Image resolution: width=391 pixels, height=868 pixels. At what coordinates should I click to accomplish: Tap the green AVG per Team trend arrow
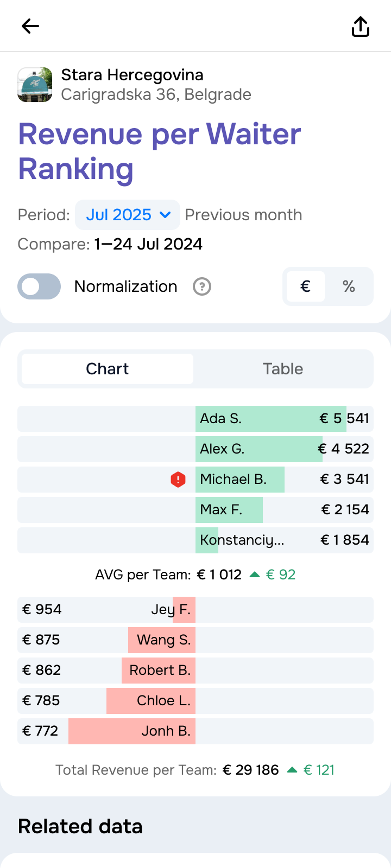254,575
